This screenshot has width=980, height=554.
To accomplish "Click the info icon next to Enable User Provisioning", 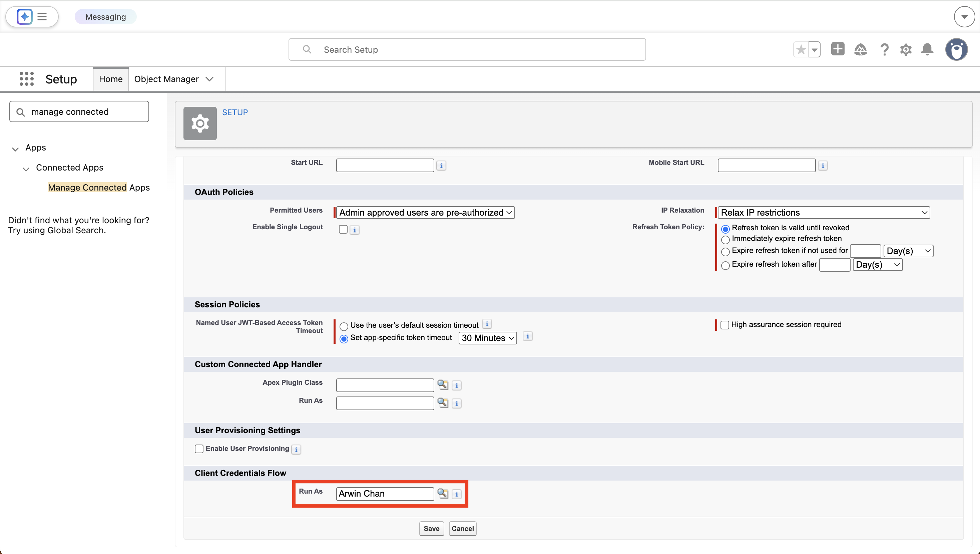I will tap(296, 449).
